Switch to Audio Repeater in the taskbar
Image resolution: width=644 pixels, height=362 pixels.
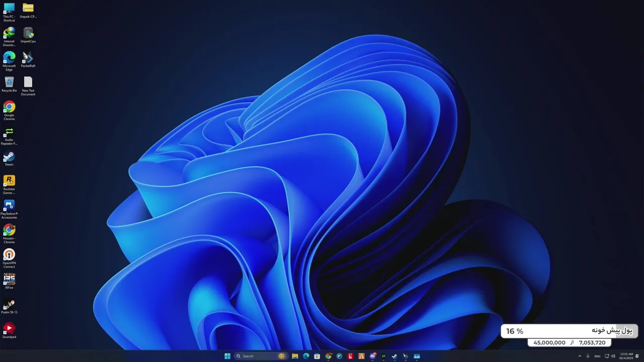coord(383,356)
